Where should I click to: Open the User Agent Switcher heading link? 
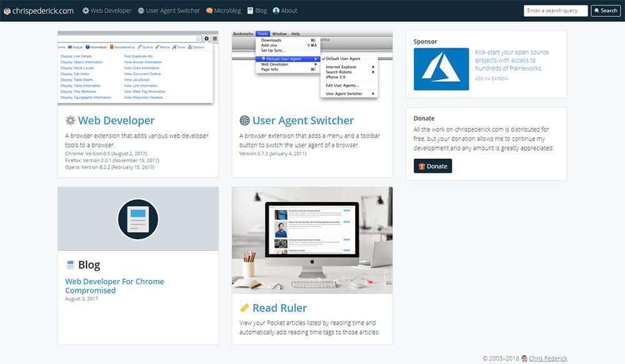303,121
